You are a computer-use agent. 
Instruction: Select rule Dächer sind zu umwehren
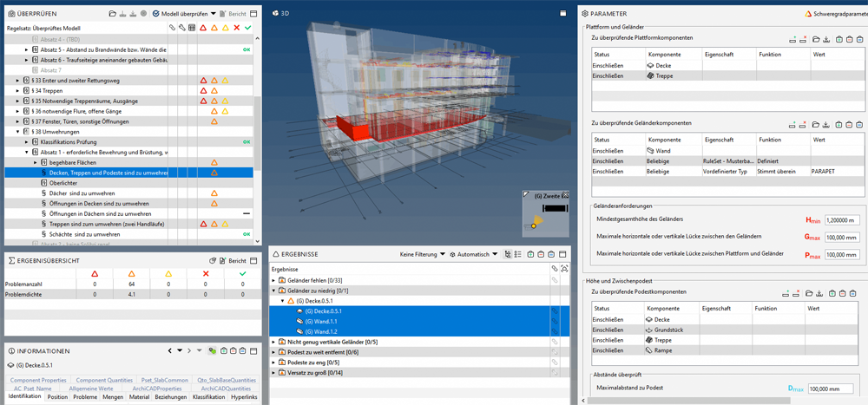(82, 193)
